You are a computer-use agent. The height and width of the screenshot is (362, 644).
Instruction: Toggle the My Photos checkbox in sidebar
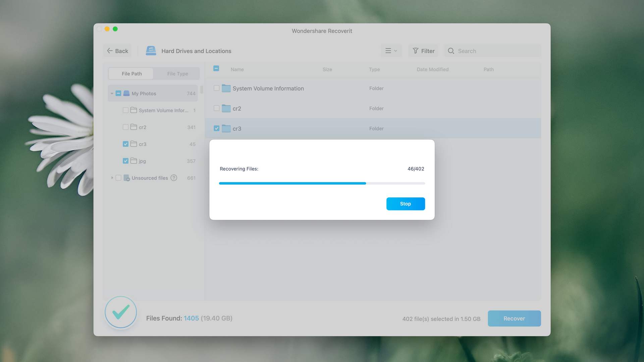118,94
